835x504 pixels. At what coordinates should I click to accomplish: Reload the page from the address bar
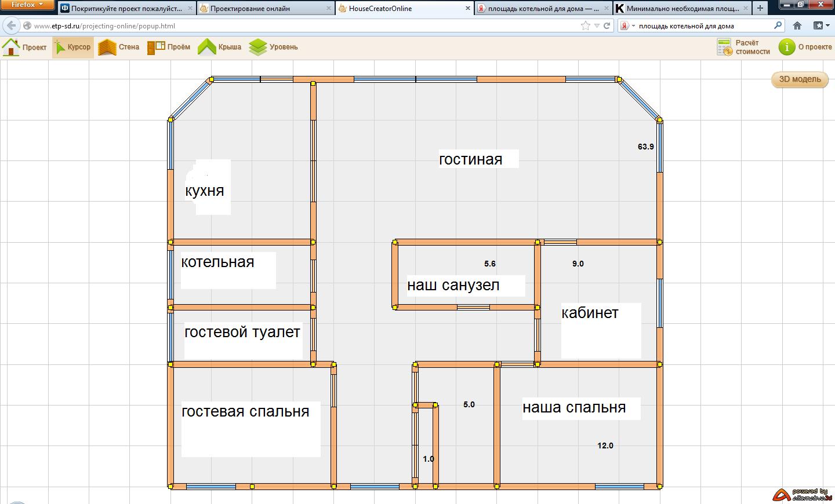pyautogui.click(x=607, y=25)
